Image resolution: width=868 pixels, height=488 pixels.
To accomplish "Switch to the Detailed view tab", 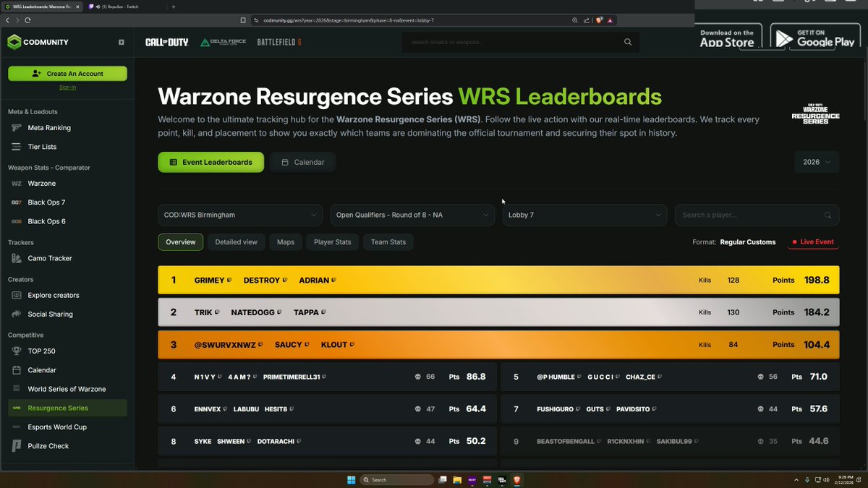I will coord(236,242).
